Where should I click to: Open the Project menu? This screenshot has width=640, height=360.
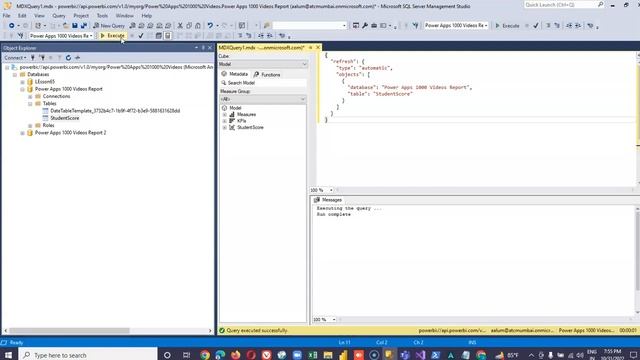point(81,16)
